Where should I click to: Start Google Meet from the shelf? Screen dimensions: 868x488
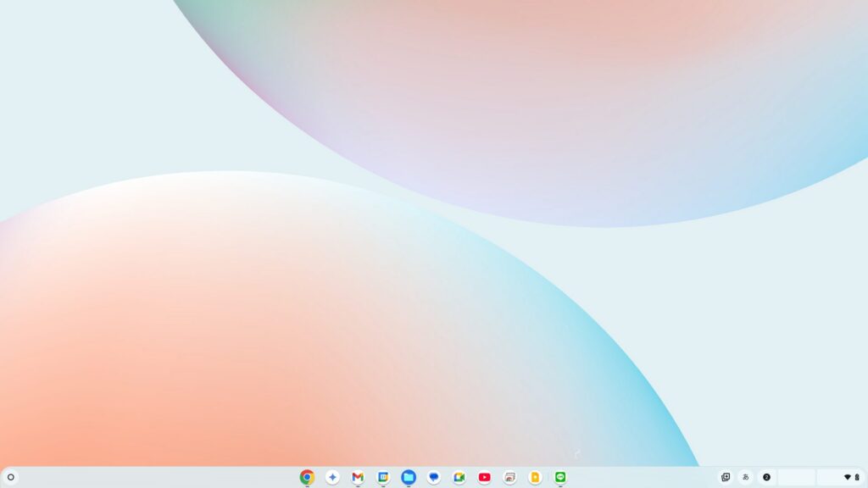459,477
